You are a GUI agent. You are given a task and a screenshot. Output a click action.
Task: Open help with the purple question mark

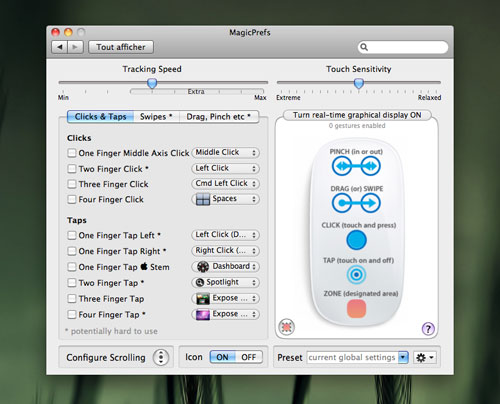428,329
